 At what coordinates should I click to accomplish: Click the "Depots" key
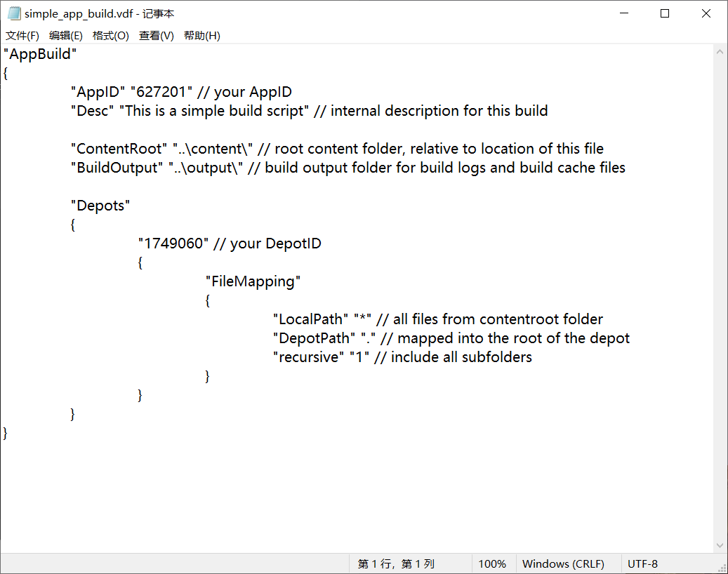100,206
